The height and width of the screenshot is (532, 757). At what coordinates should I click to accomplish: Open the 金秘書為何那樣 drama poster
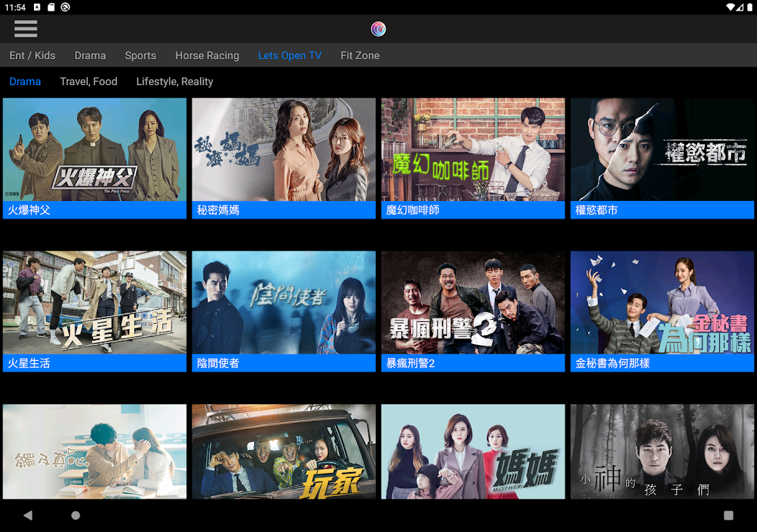point(663,303)
